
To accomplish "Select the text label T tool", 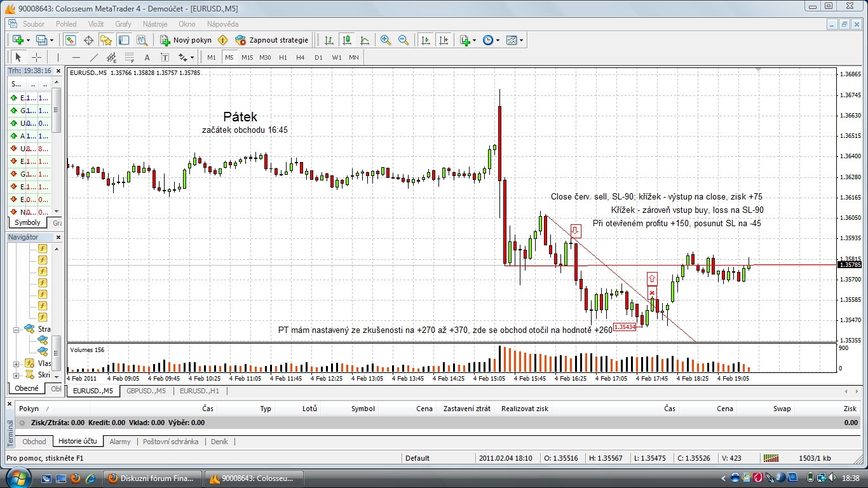I will (165, 57).
